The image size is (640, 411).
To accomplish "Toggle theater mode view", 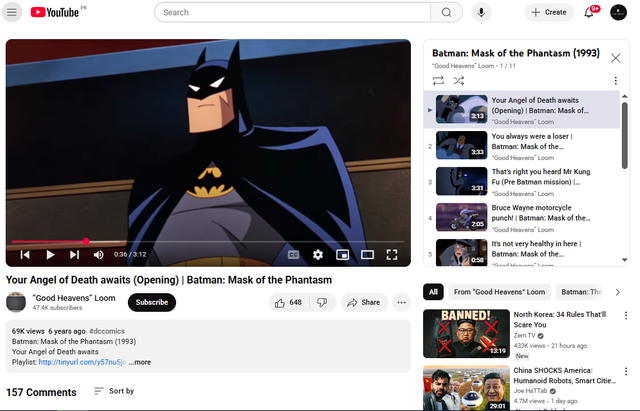I will coord(367,255).
